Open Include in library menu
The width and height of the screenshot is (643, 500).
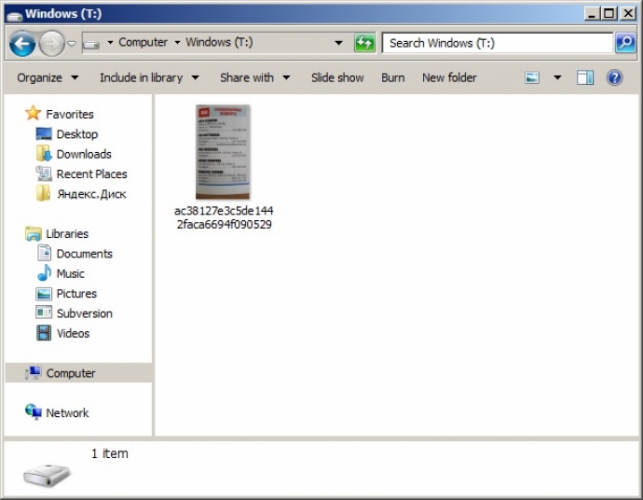click(x=149, y=78)
